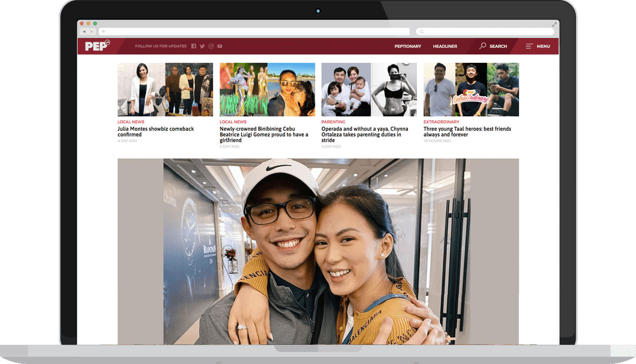Open the Headliner menu item

pyautogui.click(x=445, y=46)
